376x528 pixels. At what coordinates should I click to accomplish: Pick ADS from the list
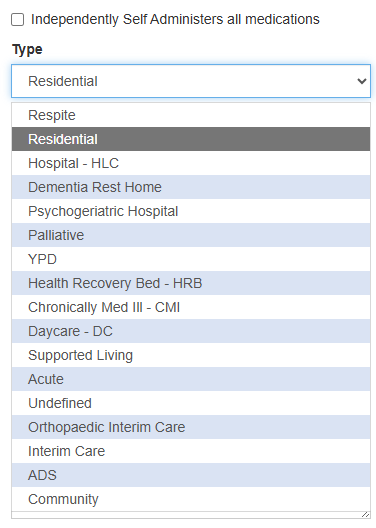tap(191, 475)
